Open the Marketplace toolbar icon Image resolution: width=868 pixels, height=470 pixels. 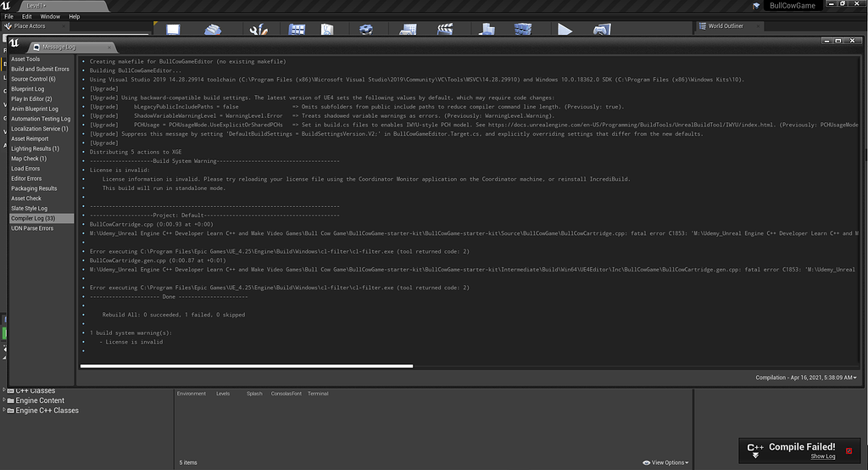point(327,30)
